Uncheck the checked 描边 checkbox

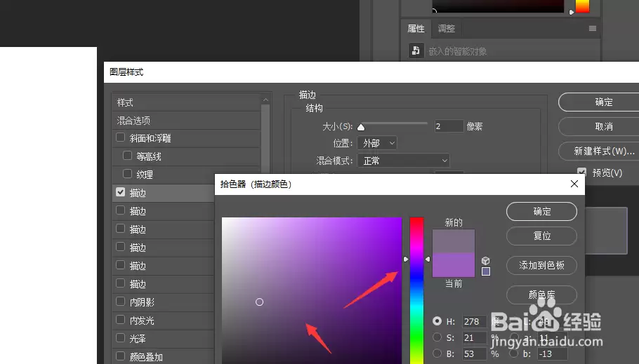(120, 192)
